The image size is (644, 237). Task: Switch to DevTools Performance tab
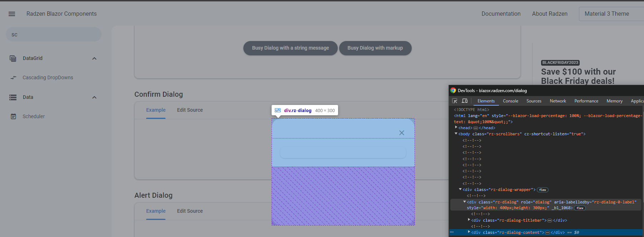point(586,101)
